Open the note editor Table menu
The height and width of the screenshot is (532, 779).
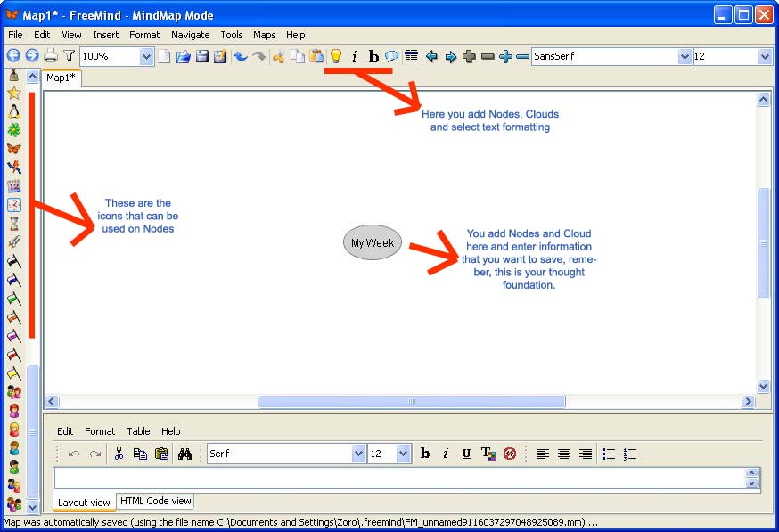coord(138,431)
